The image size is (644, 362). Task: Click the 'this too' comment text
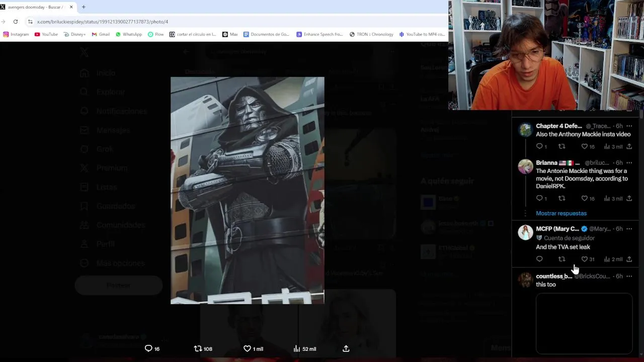click(x=546, y=285)
